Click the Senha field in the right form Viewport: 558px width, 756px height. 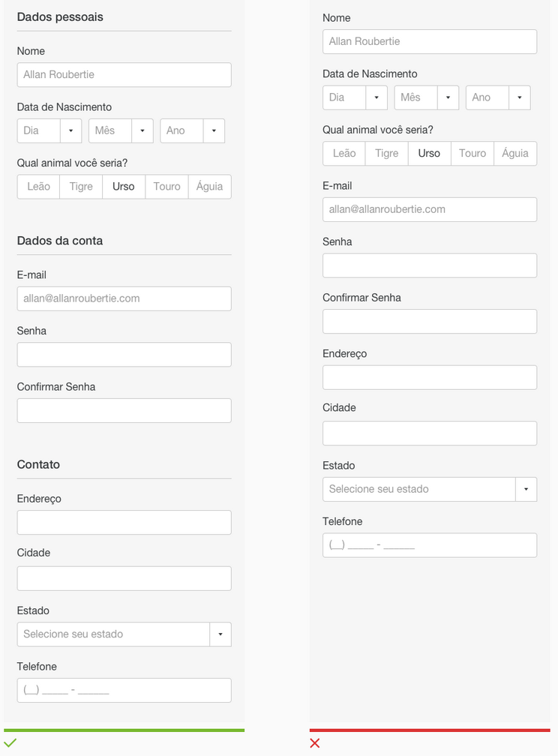coord(430,265)
